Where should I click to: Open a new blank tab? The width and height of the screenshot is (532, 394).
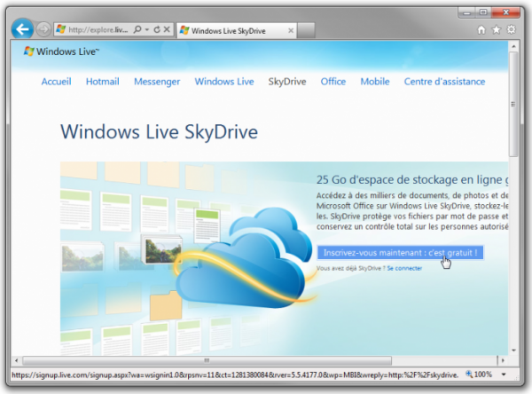[x=307, y=30]
